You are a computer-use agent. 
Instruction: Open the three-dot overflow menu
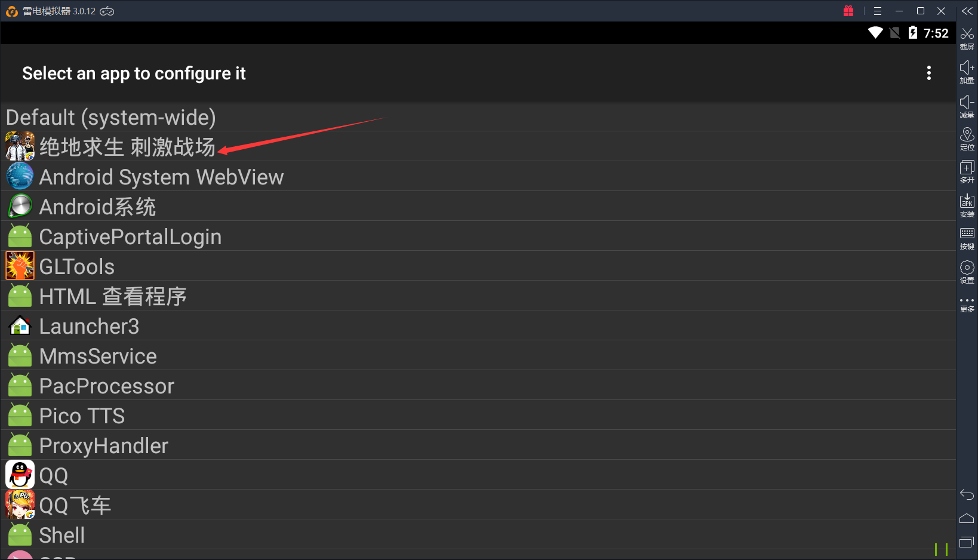(x=928, y=73)
